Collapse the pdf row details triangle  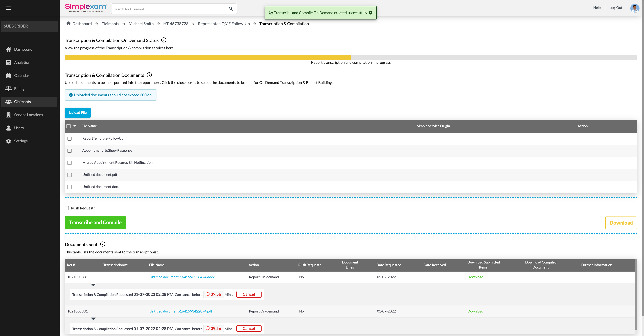(93, 319)
